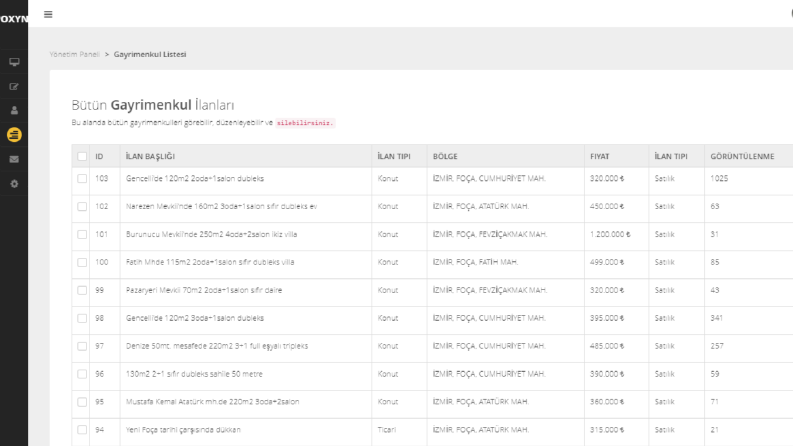Check the box for listing ID 103
The image size is (793, 446).
(82, 179)
